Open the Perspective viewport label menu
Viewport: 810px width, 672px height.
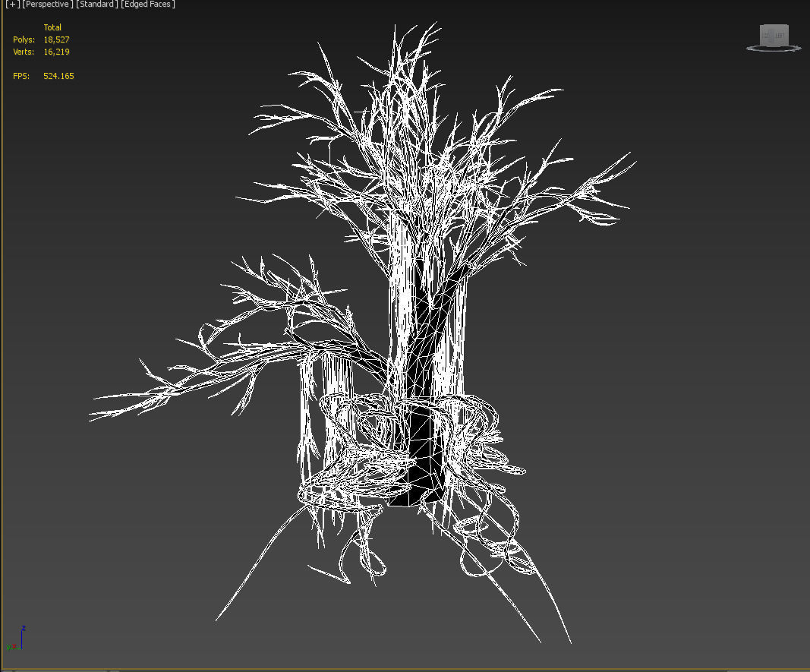(48, 4)
